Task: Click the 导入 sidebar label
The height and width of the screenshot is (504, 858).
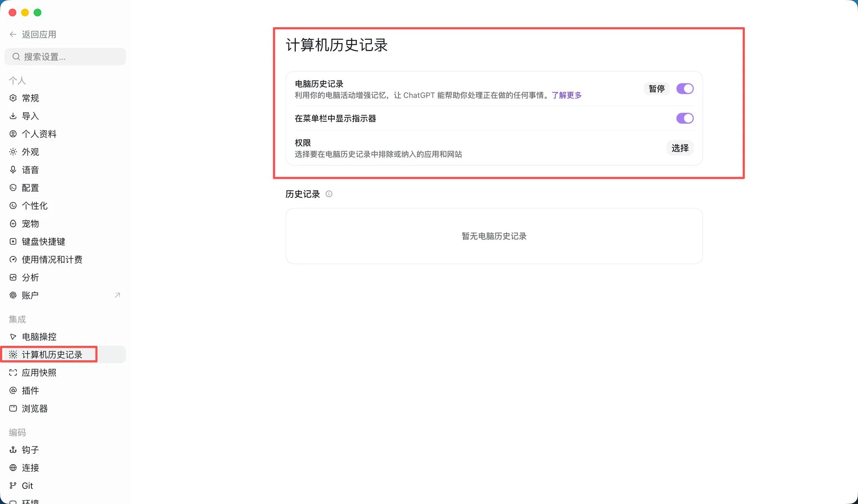Action: pyautogui.click(x=30, y=116)
